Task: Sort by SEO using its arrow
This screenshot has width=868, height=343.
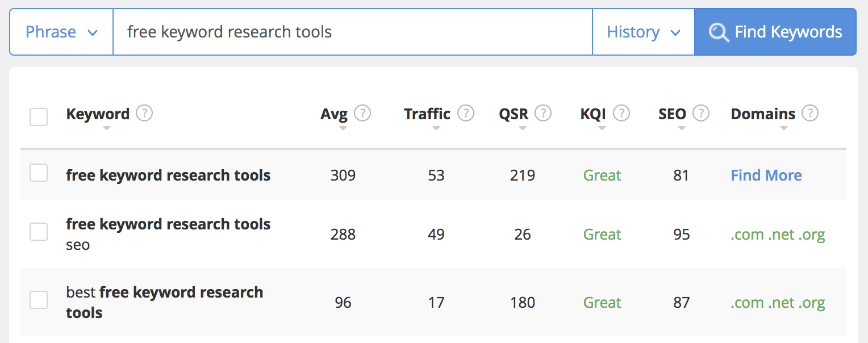Action: [681, 128]
